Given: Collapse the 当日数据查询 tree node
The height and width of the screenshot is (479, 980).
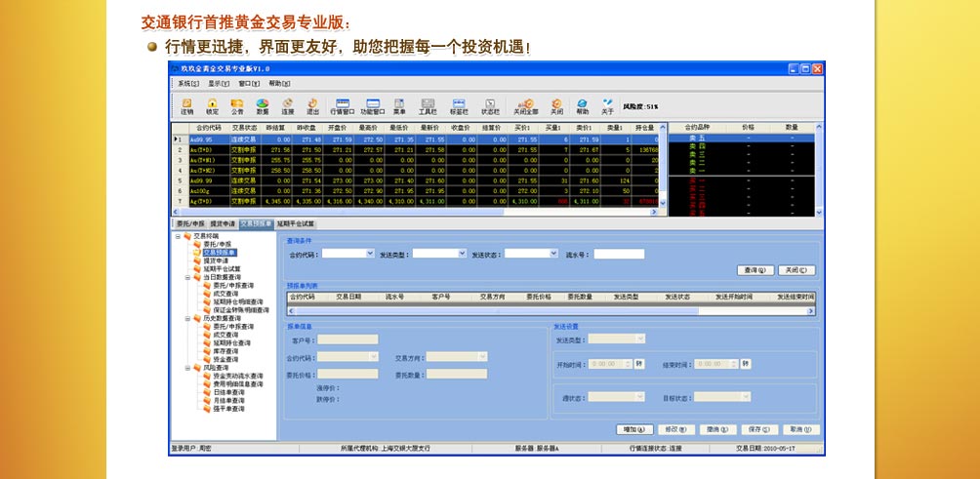Looking at the screenshot, I should (x=186, y=277).
